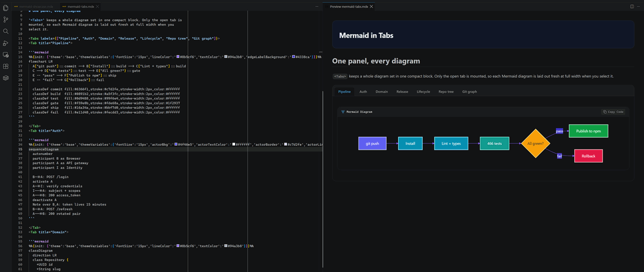Click the 'deactivate A' code line
This screenshot has width=644, height=272.
pyautogui.click(x=45, y=200)
